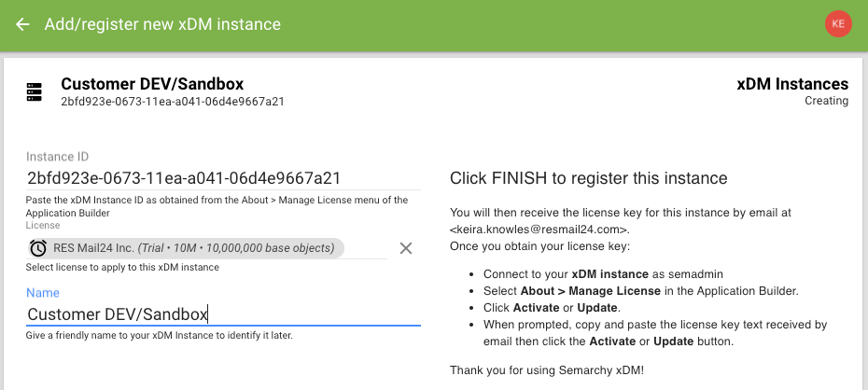The height and width of the screenshot is (390, 868).
Task: Click the 'Add/register new xDM instance' header title
Action: [x=162, y=24]
